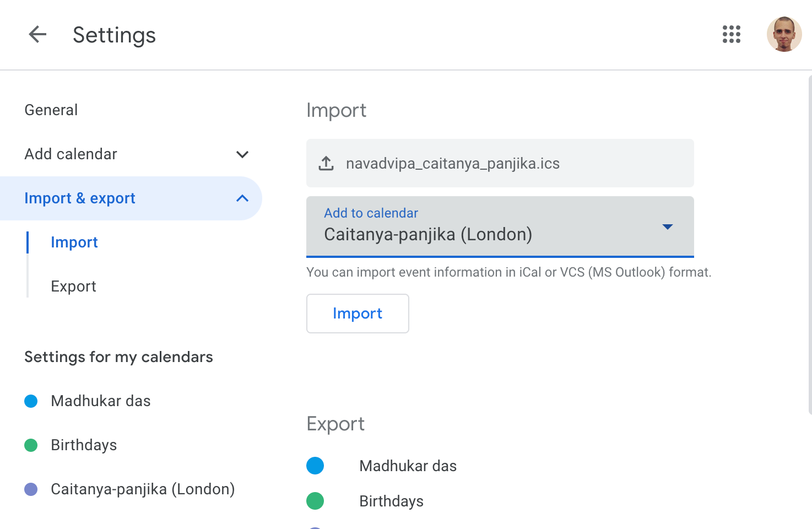Open General settings
The height and width of the screenshot is (529, 812).
tap(51, 110)
